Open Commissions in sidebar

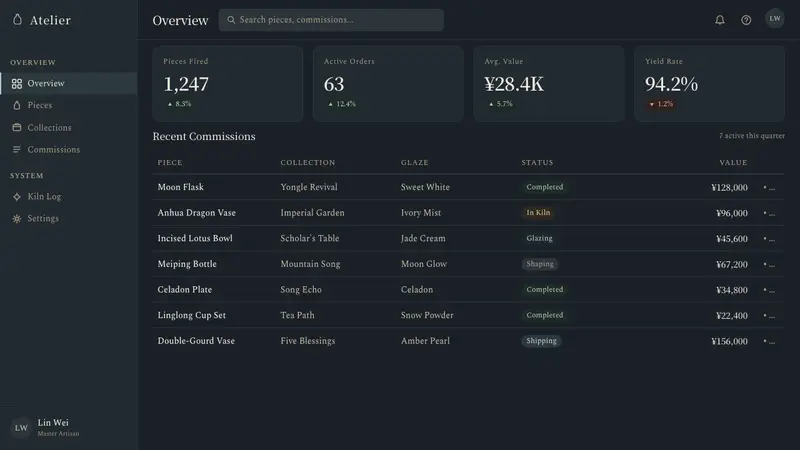tap(68, 149)
